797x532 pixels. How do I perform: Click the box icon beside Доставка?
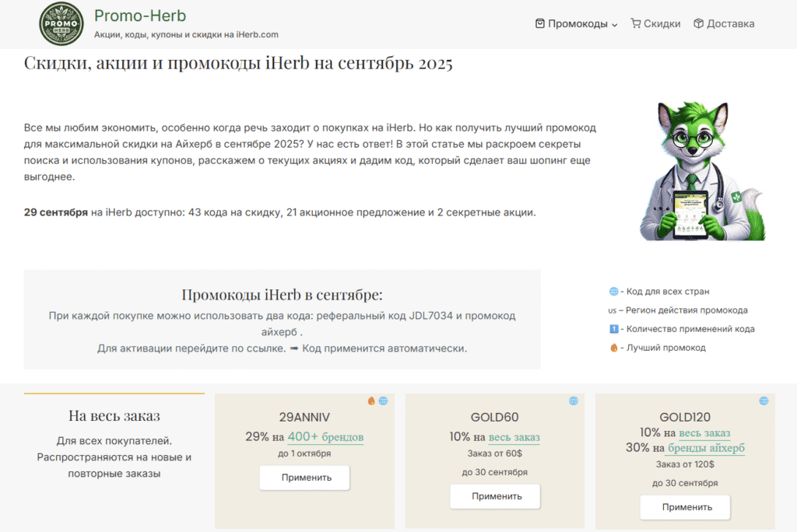click(x=698, y=24)
